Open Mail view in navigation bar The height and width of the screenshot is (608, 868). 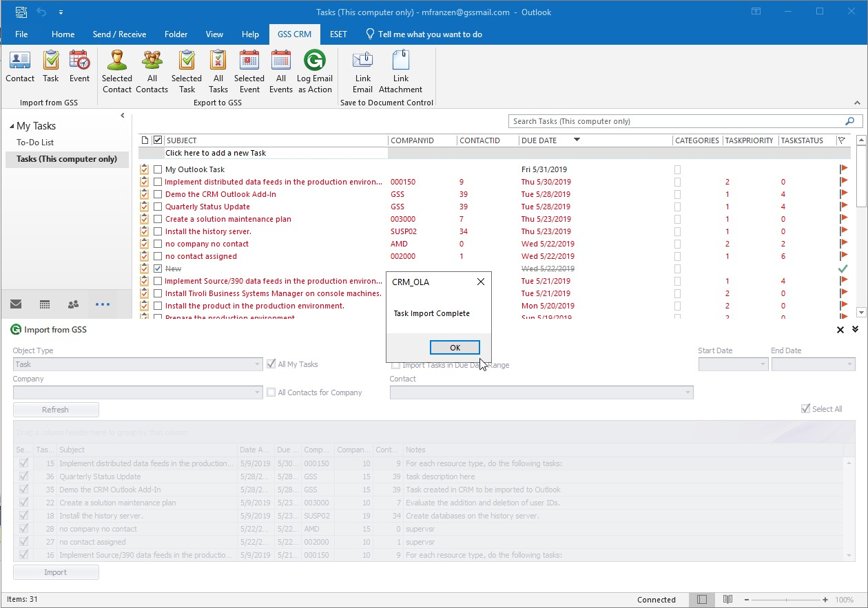tap(16, 304)
